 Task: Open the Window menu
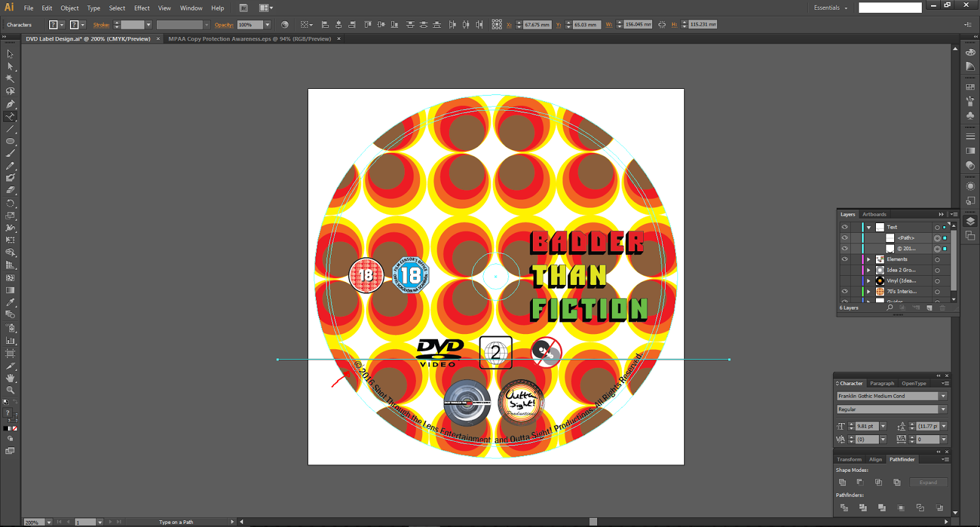point(191,8)
